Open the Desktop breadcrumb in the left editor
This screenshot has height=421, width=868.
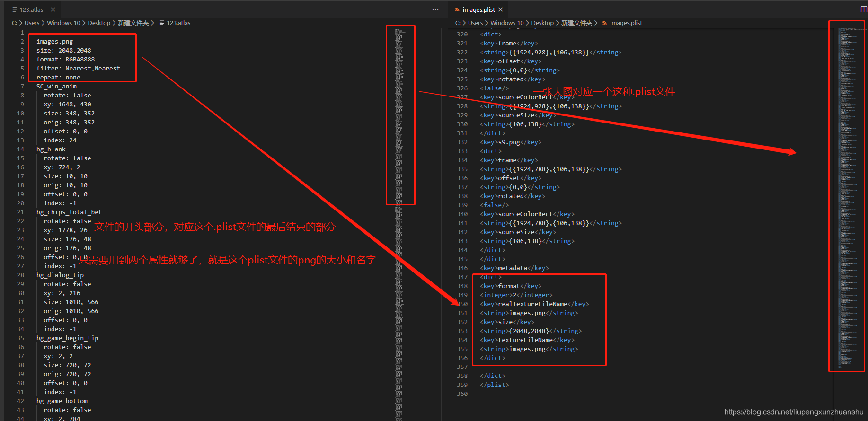[x=99, y=23]
